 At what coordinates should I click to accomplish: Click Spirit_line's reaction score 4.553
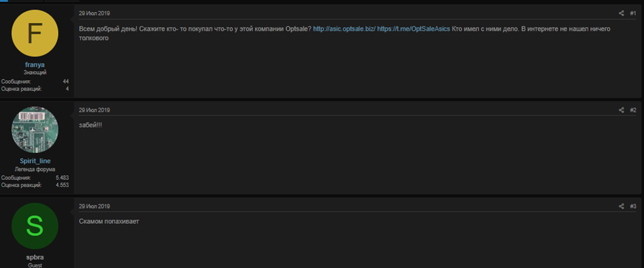tap(62, 185)
